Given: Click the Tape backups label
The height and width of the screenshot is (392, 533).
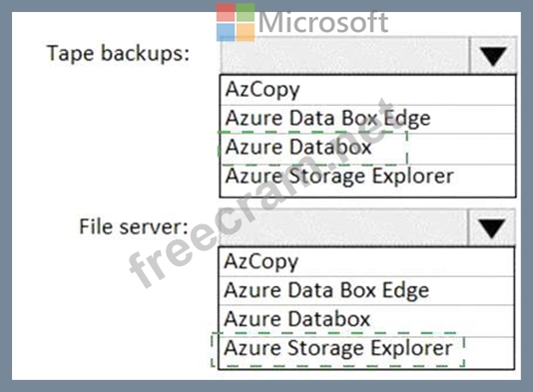Looking at the screenshot, I should tap(118, 54).
